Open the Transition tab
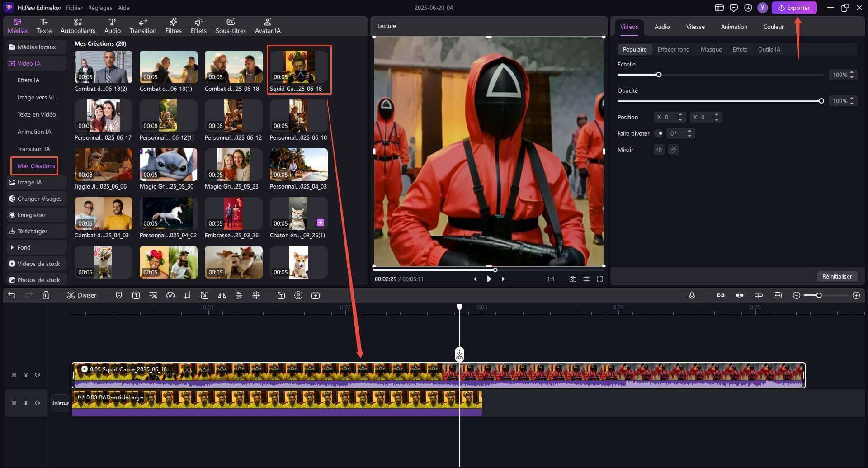Screen dimensions: 868x468 point(143,26)
